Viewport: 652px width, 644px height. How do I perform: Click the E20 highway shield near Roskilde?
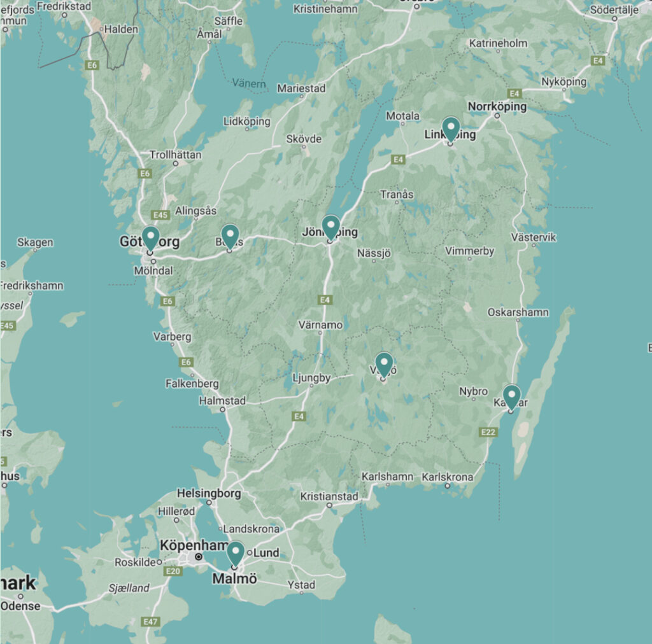173,571
